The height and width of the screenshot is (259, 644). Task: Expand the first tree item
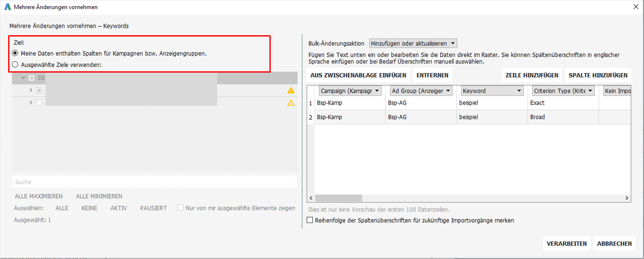(x=30, y=90)
